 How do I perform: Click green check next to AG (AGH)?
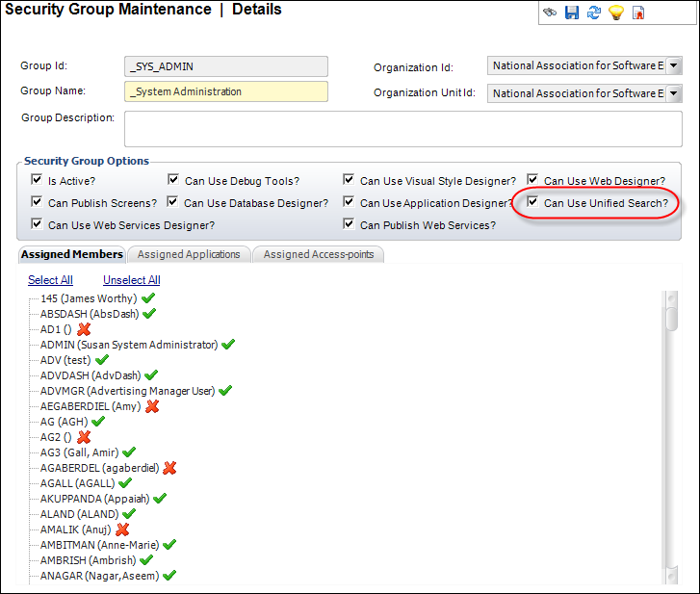point(98,422)
